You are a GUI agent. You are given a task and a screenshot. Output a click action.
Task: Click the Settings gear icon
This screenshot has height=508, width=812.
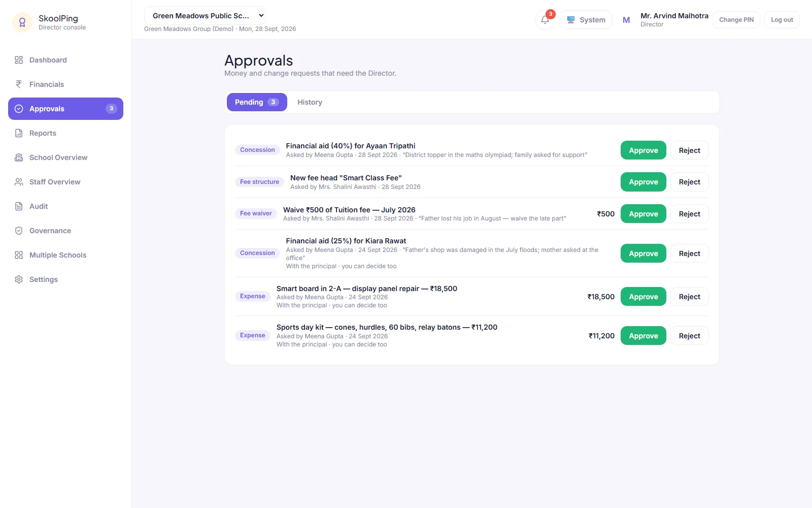pyautogui.click(x=19, y=279)
